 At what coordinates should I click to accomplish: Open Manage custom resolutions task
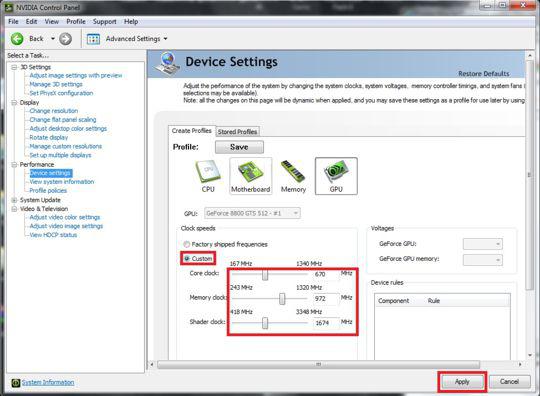(65, 146)
